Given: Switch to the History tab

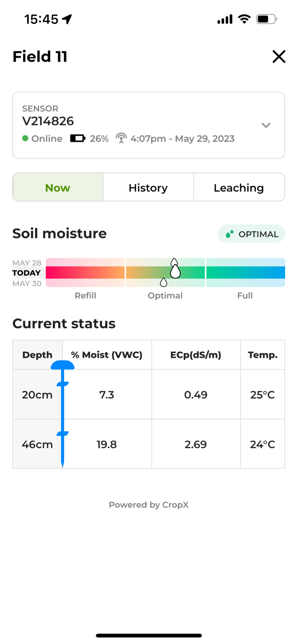Looking at the screenshot, I should tap(148, 187).
